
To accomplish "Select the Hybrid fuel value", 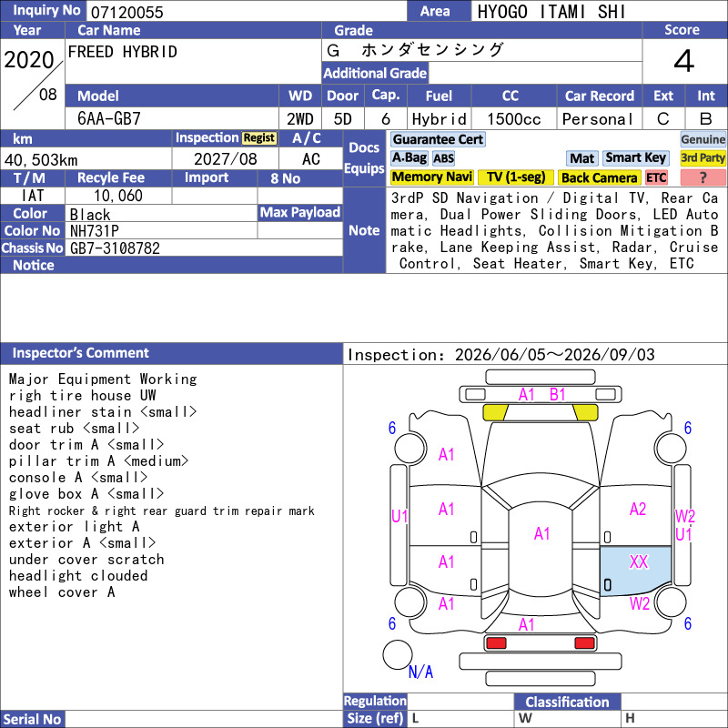I will (439, 119).
